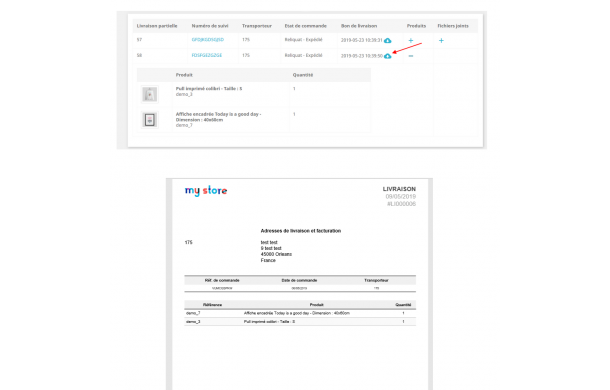Click the Etat de commande column header
The width and height of the screenshot is (610, 390).
tap(305, 26)
